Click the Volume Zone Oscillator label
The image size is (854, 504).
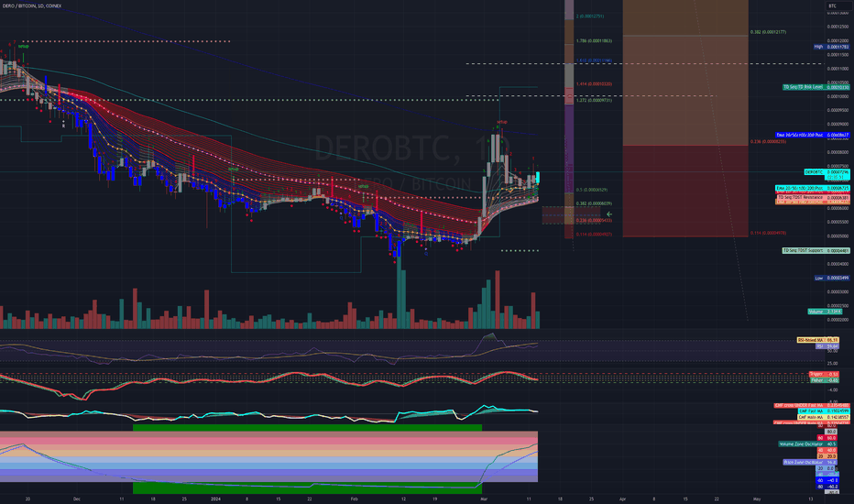tap(807, 444)
